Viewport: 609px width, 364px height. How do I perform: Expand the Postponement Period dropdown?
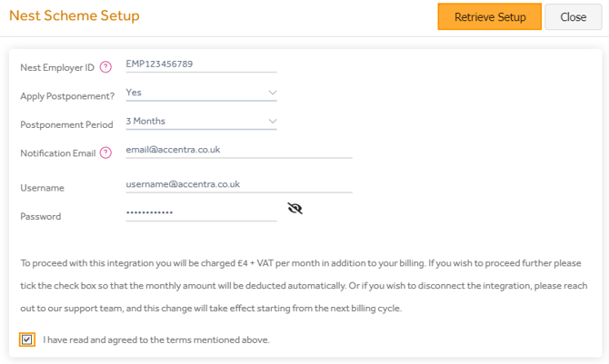pos(201,122)
